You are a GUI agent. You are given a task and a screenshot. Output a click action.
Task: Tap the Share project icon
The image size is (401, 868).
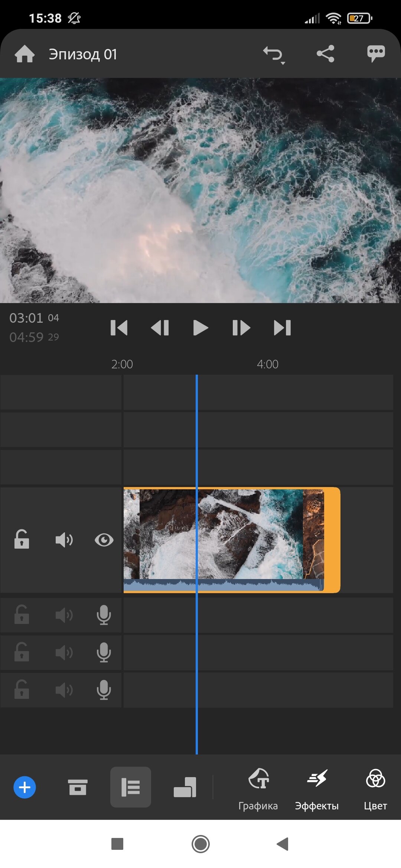[325, 54]
